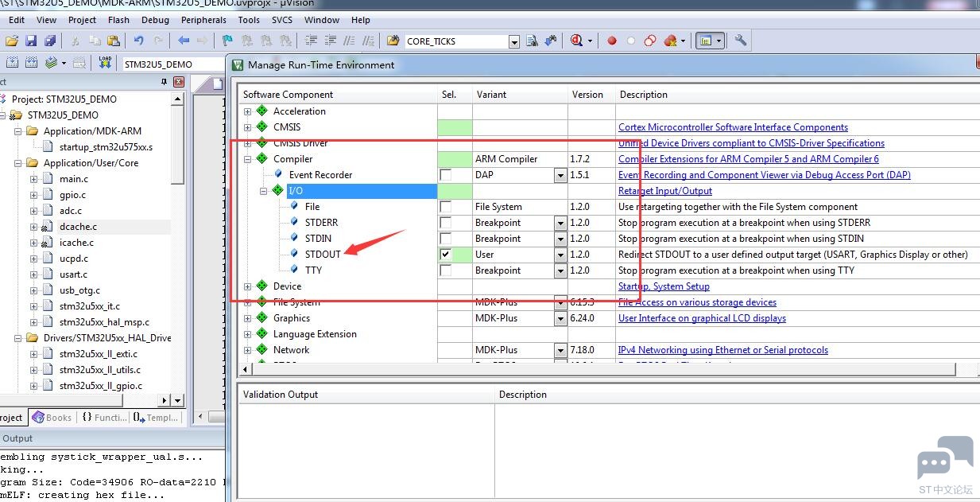Image resolution: width=980 pixels, height=502 pixels.
Task: Click the Configuration wrench icon
Action: pos(740,41)
